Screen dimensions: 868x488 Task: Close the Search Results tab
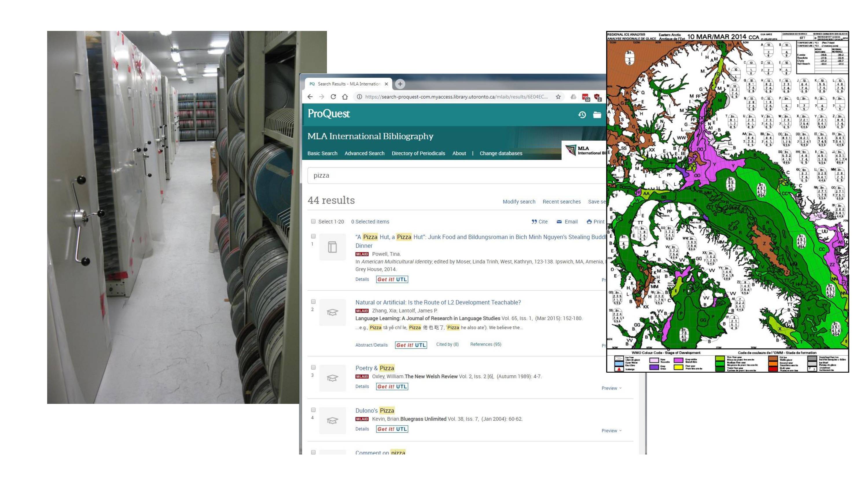[x=386, y=84]
